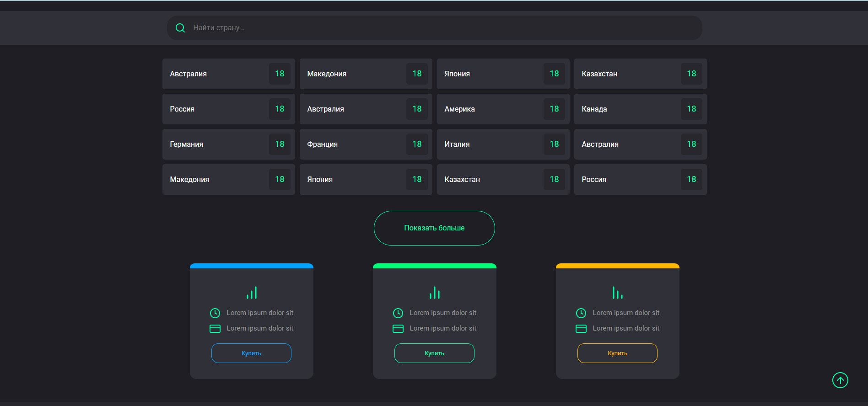Click the bars icon in yellow card
Image resolution: width=868 pixels, height=406 pixels.
click(x=617, y=293)
